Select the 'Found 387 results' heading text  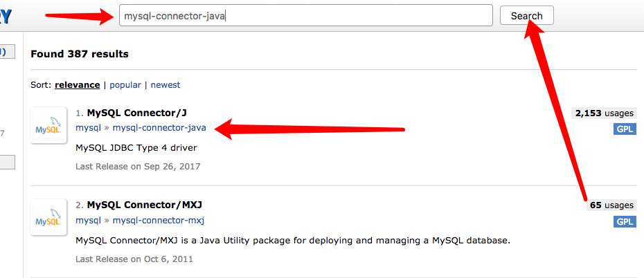pos(80,54)
